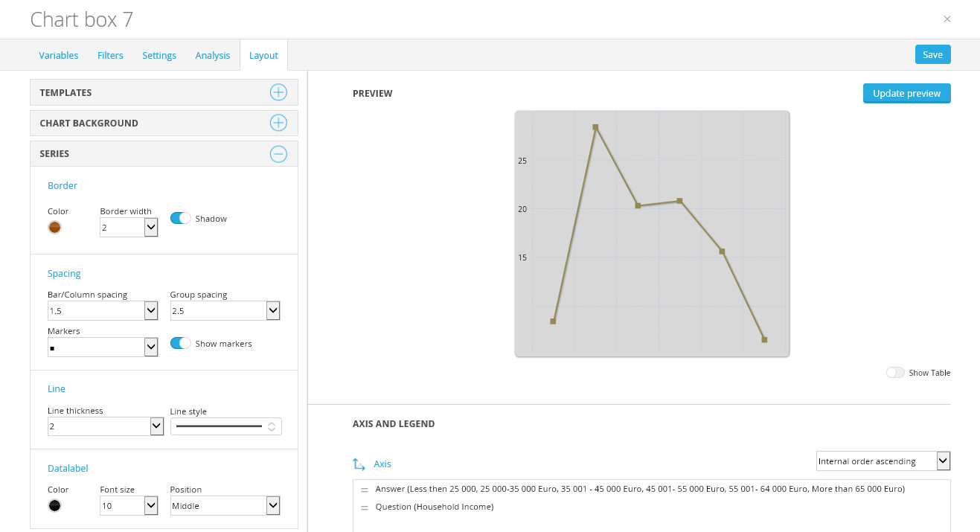Grab the Answer row drag handle
Image resolution: width=980 pixels, height=532 pixels.
(365, 490)
